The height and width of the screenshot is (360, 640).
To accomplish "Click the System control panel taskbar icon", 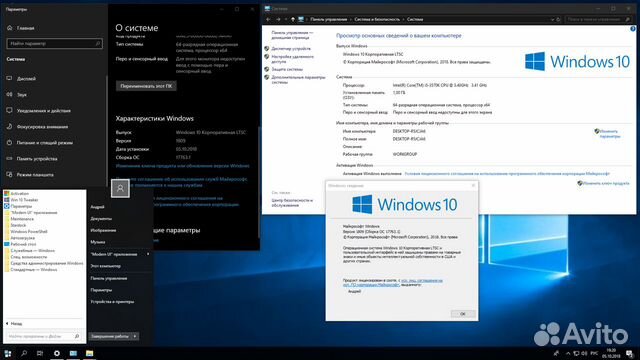I will pyautogui.click(x=73, y=353).
